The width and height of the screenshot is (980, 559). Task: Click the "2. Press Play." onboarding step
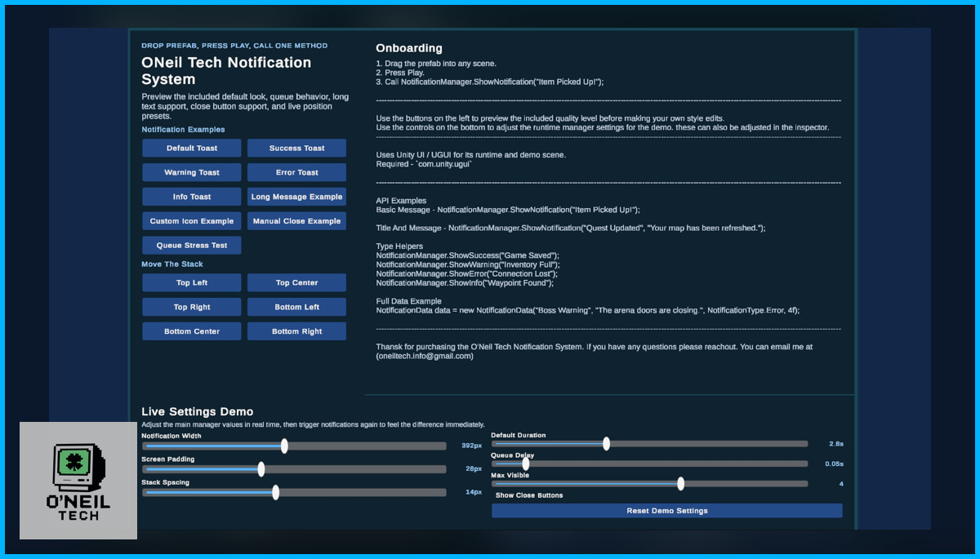pyautogui.click(x=400, y=73)
